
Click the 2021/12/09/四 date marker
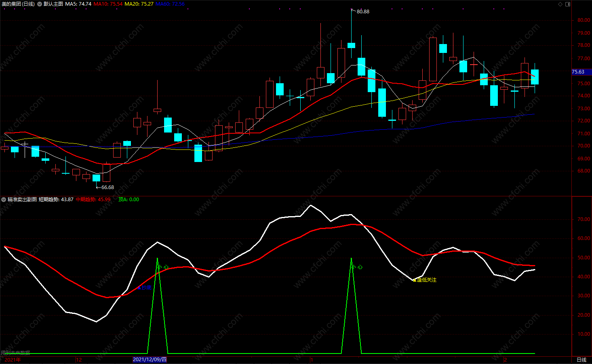tap(150, 360)
